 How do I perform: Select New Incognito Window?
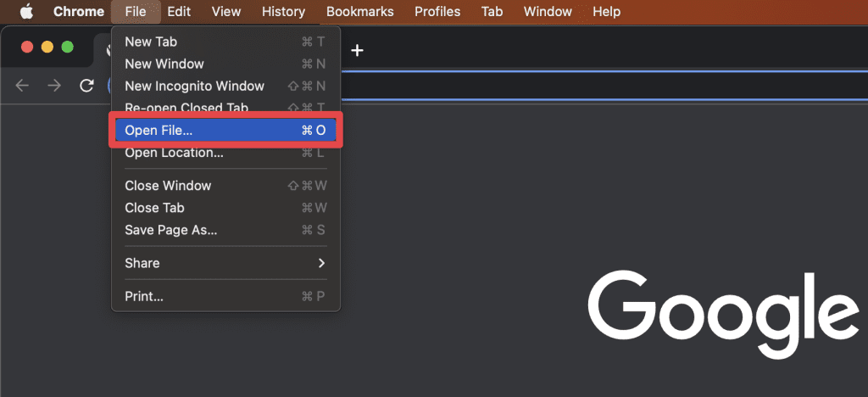(225, 86)
